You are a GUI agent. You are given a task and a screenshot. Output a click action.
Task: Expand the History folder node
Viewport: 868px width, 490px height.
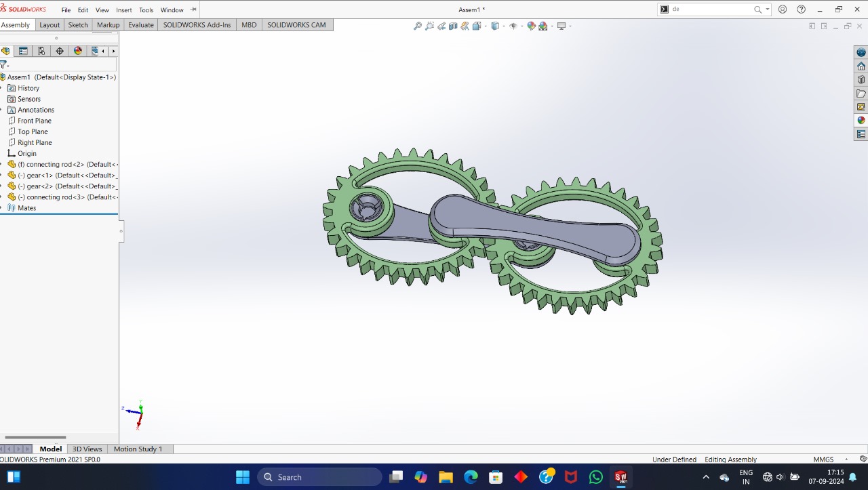pyautogui.click(x=1, y=88)
